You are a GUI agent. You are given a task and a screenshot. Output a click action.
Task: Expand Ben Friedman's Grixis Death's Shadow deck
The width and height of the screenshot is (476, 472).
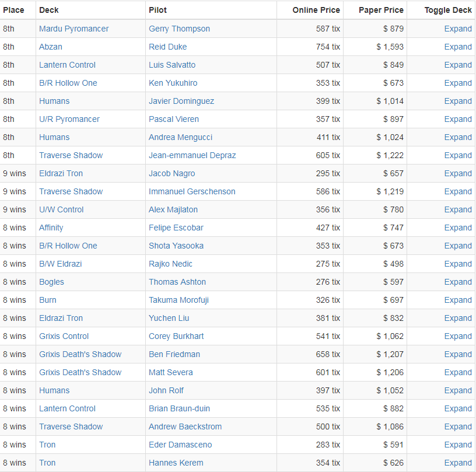tap(458, 354)
